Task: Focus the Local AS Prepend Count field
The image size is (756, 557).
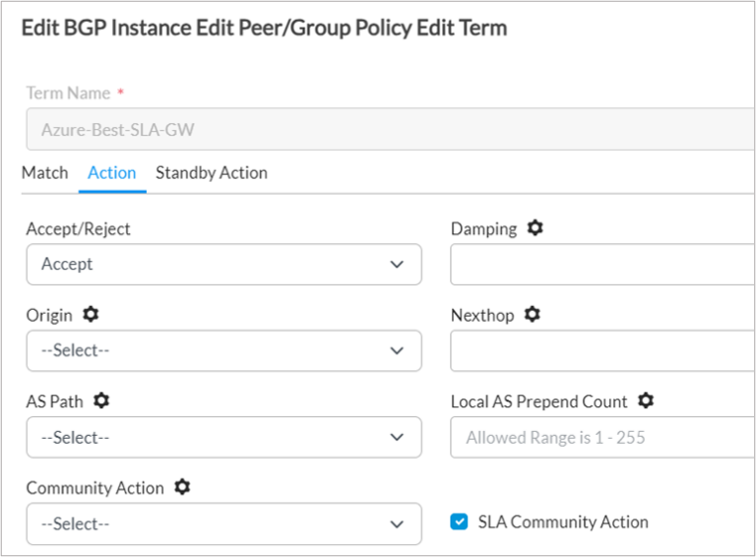Action: pyautogui.click(x=602, y=437)
